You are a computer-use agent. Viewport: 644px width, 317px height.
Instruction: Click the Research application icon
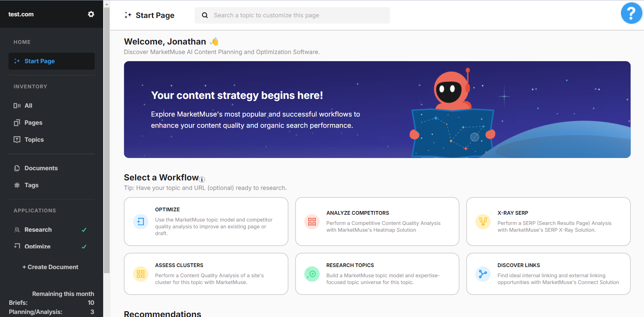17,230
